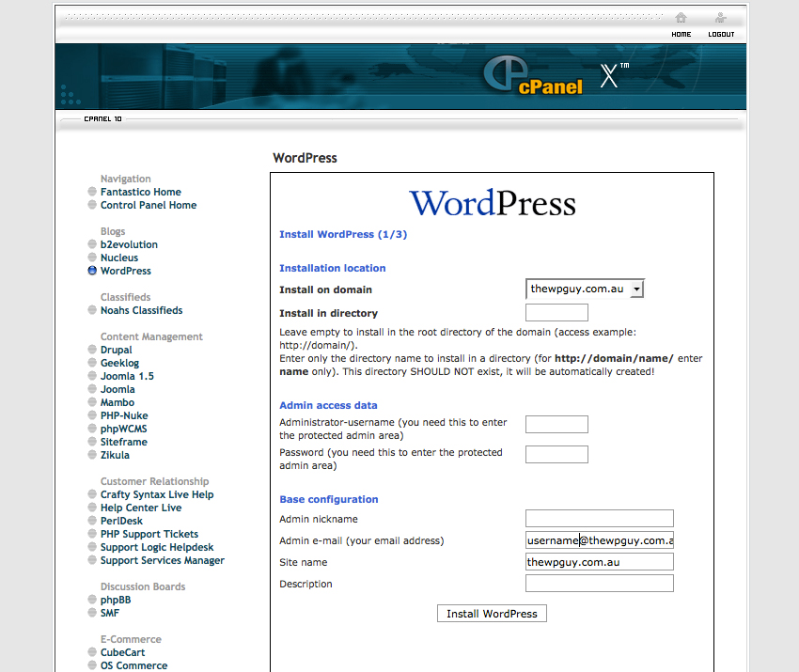Click the LOGOUT text link

point(721,34)
